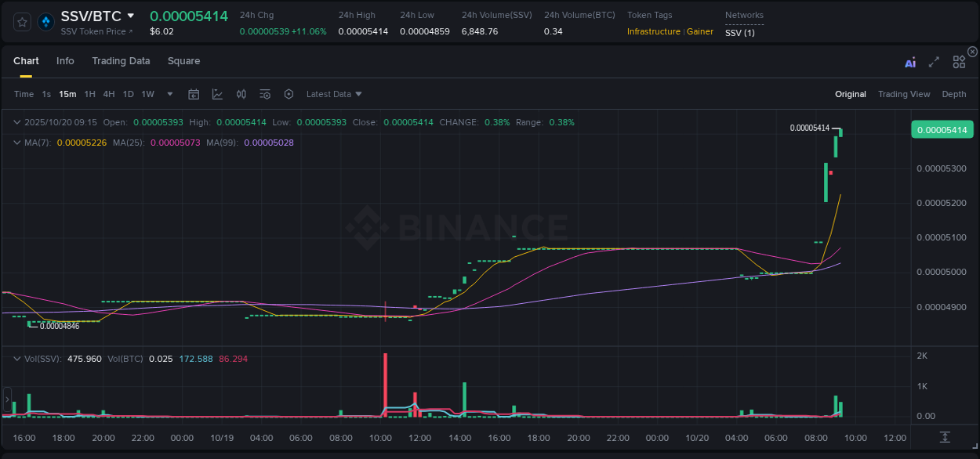Select the 1D timeframe interval
Image resolution: width=980 pixels, height=459 pixels.
coord(128,94)
